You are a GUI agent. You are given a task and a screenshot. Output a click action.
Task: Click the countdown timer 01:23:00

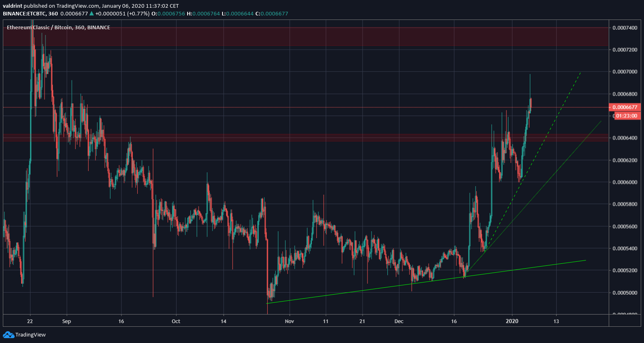(627, 116)
